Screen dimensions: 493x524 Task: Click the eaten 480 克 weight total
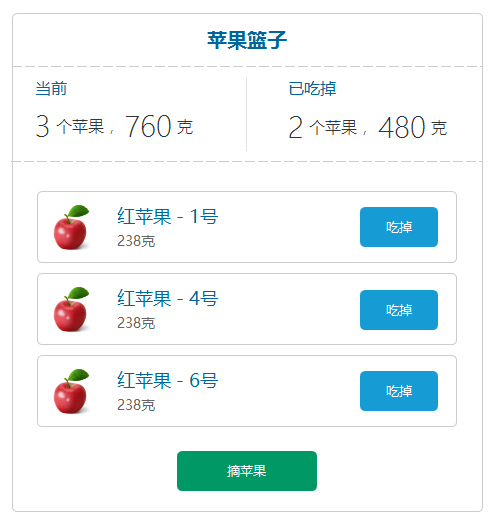pyautogui.click(x=412, y=127)
